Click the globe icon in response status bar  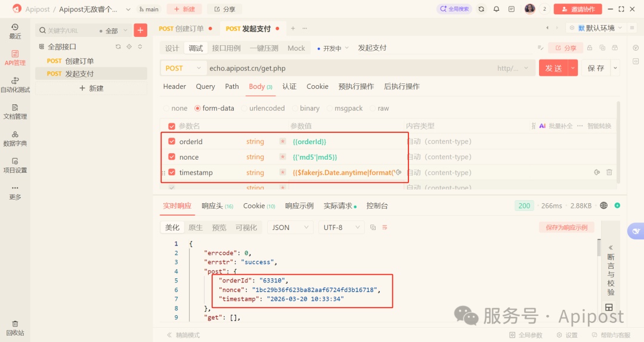pos(603,206)
